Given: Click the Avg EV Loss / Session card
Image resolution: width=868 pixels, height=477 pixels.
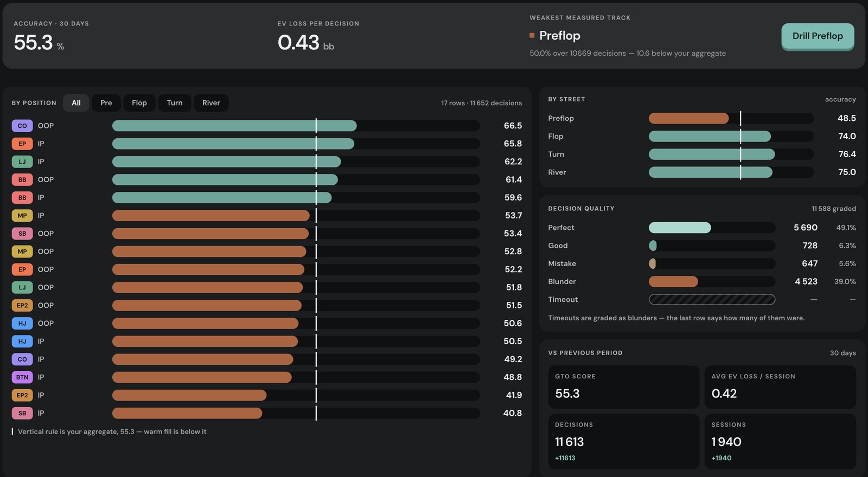Looking at the screenshot, I should [780, 387].
